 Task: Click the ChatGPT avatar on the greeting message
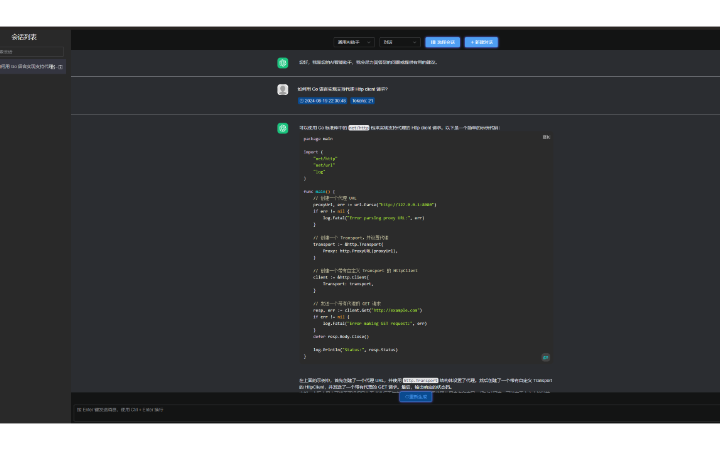[283, 62]
